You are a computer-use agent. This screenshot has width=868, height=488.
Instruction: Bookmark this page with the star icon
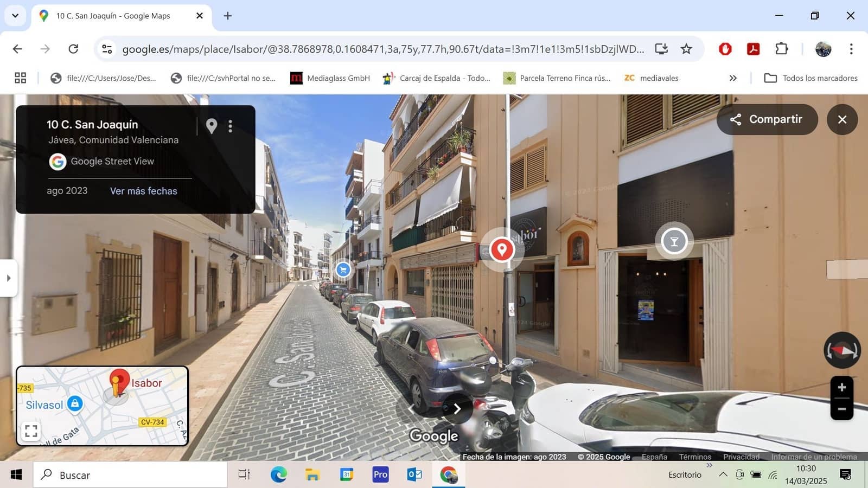coord(686,48)
